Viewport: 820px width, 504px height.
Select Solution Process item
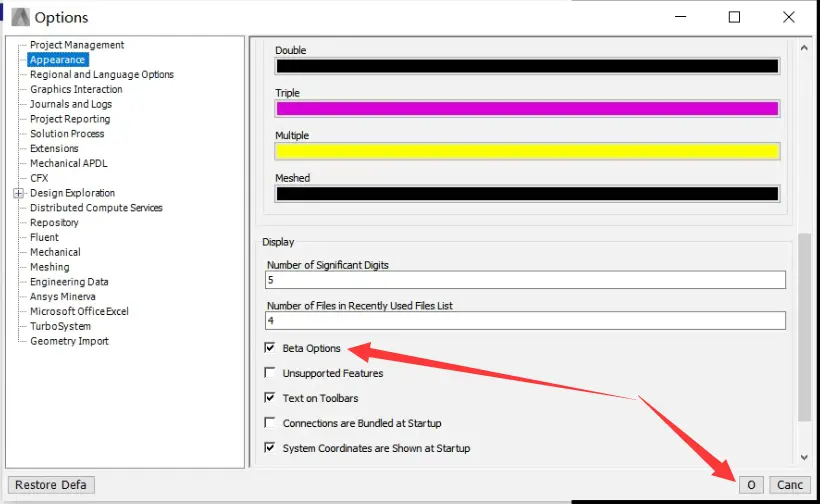tap(67, 134)
